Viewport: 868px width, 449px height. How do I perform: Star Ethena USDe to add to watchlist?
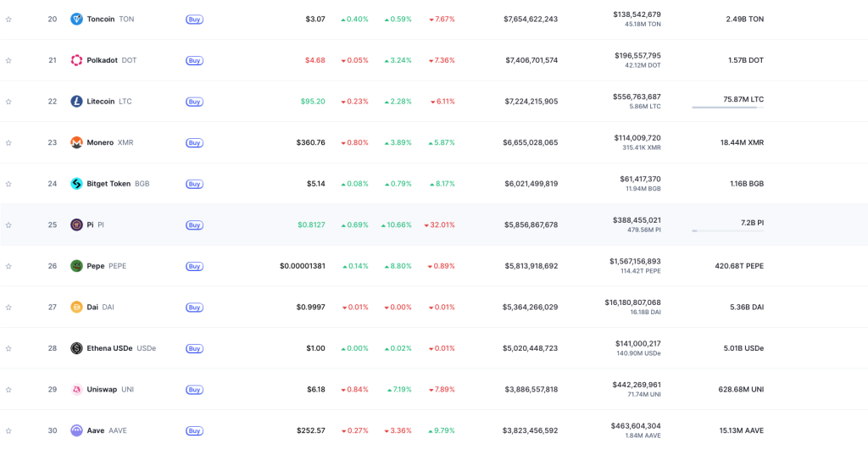pyautogui.click(x=8, y=348)
